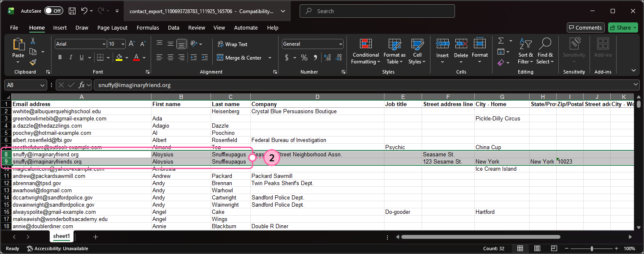Viewport: 644px width, 254px height.
Task: Open the Comments panel
Action: point(585,27)
